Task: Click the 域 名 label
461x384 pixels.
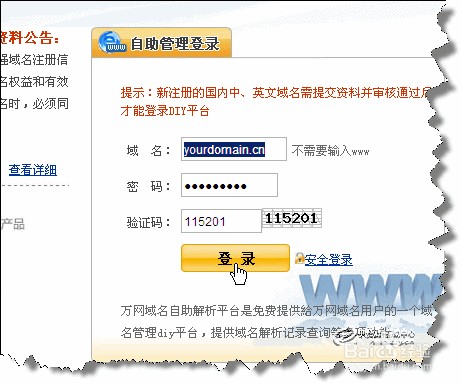Action: click(148, 150)
